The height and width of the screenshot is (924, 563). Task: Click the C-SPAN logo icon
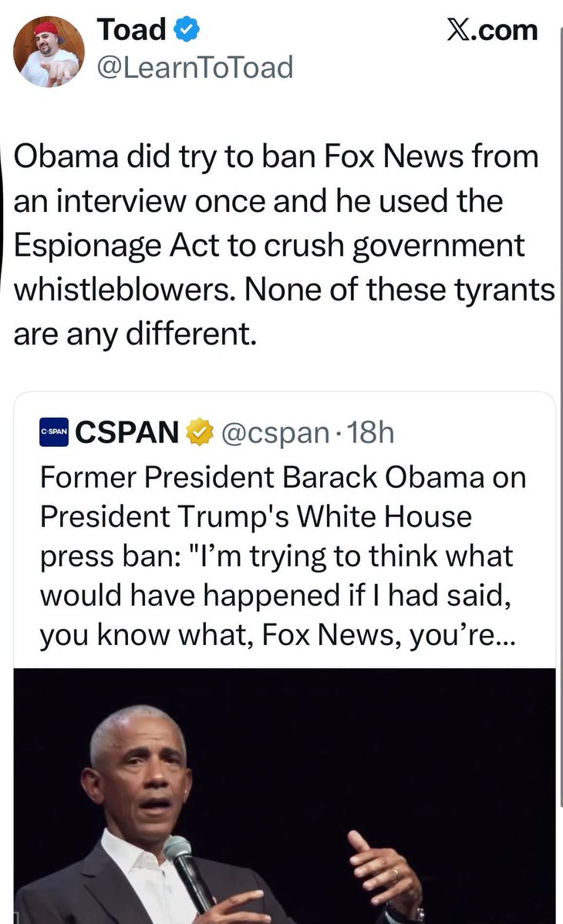[54, 432]
